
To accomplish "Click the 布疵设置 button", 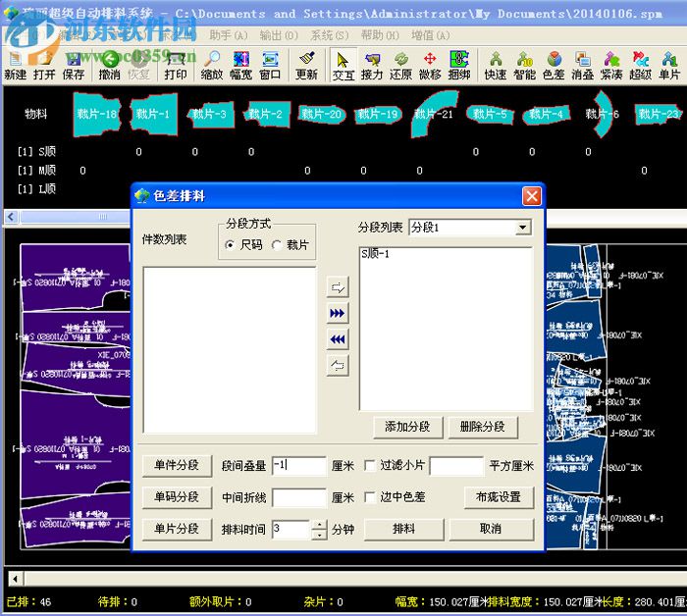I will pos(499,497).
